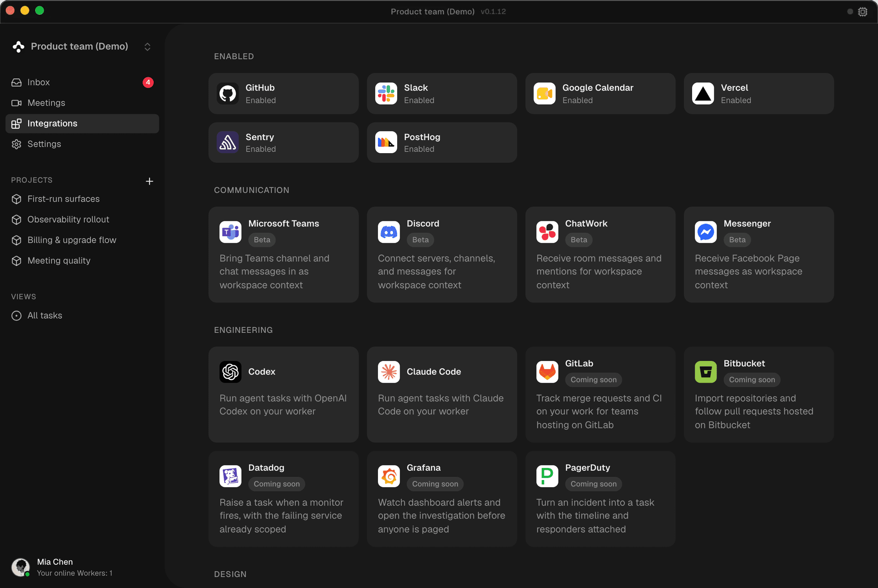The width and height of the screenshot is (878, 588).
Task: Open the First-run surfaces project
Action: tap(82, 199)
